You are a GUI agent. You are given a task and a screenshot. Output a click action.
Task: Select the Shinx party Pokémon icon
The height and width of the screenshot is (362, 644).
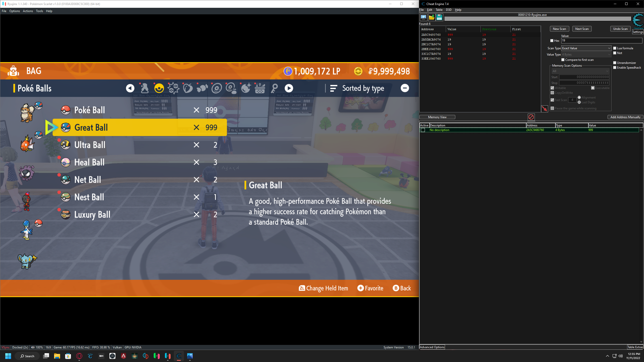click(x=27, y=261)
